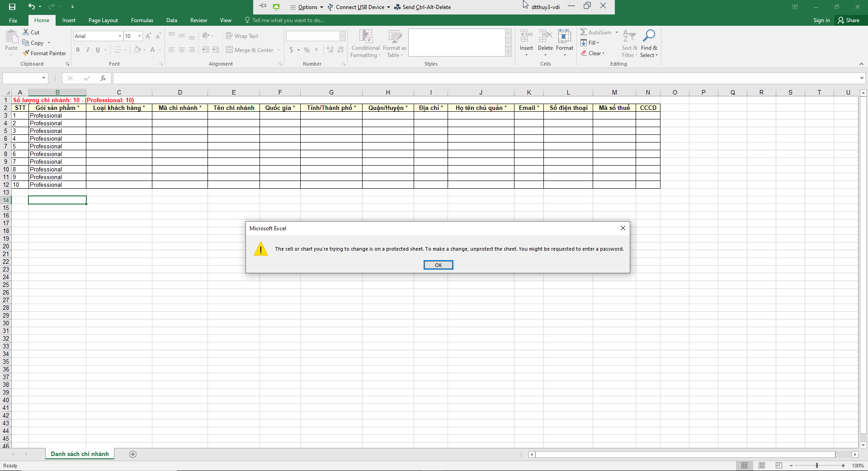
Task: Click Decrease Indent icon
Action: [206, 50]
